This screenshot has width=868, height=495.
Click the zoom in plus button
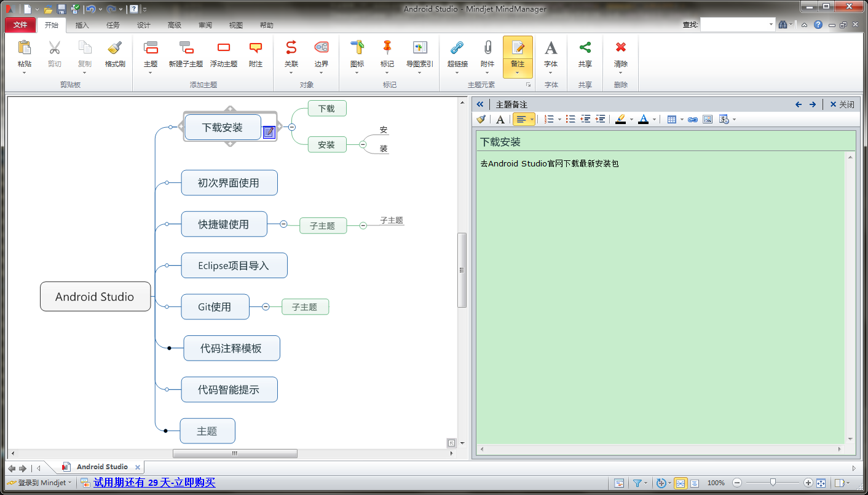pos(808,483)
